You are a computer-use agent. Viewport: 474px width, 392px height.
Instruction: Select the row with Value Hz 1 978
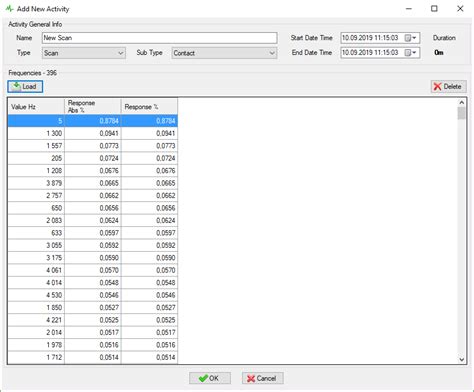point(93,345)
